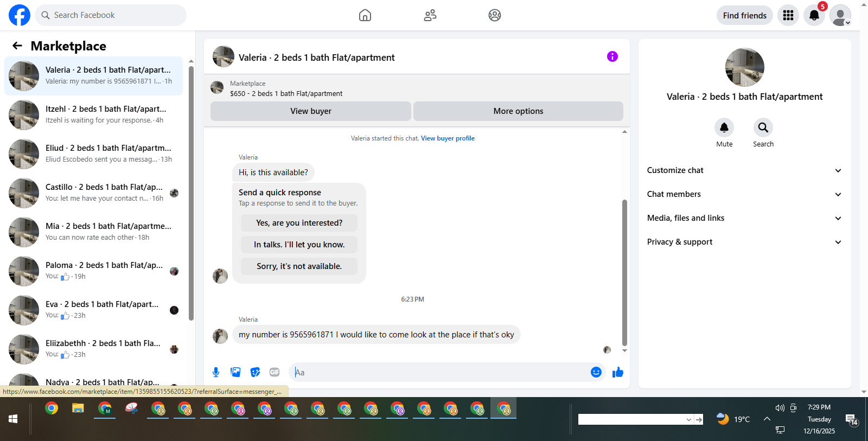868x441 pixels.
Task: Click the Facebook logo
Action: [20, 15]
